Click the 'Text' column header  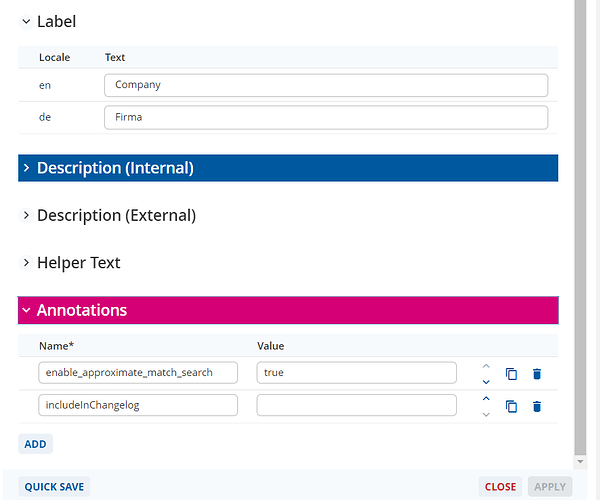[x=115, y=57]
